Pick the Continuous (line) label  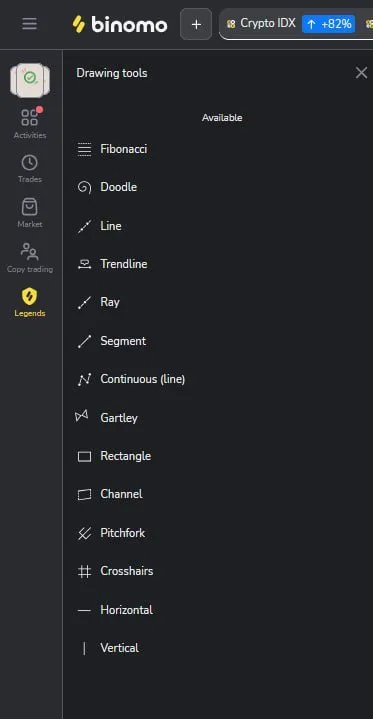coord(143,379)
